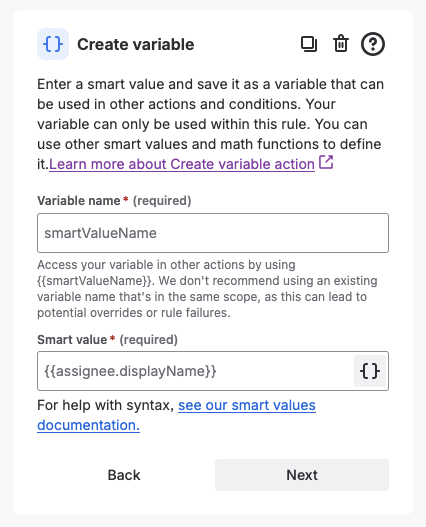This screenshot has width=426, height=527.
Task: Open Learn more about Create variable action
Action: click(182, 164)
